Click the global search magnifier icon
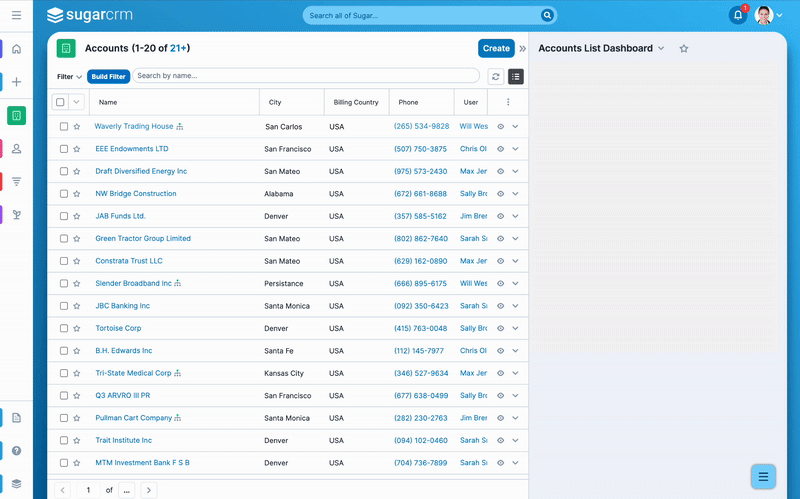The image size is (800, 499). click(x=547, y=15)
